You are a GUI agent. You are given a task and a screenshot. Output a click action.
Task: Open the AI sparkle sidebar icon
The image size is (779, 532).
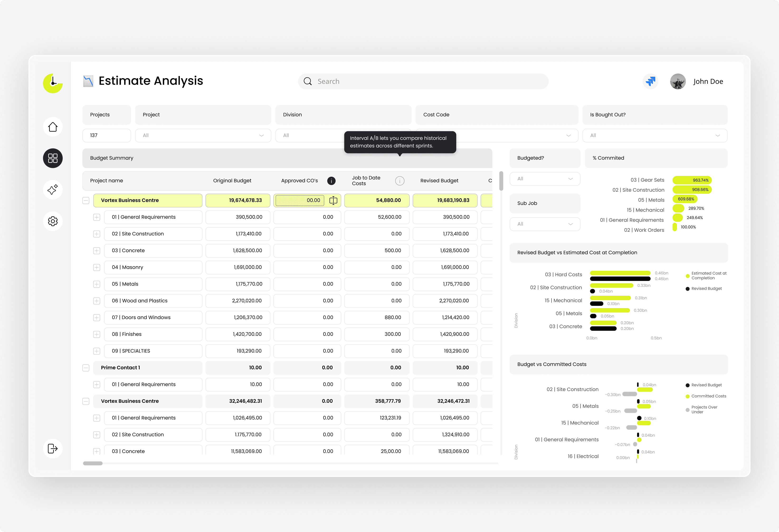click(x=53, y=190)
